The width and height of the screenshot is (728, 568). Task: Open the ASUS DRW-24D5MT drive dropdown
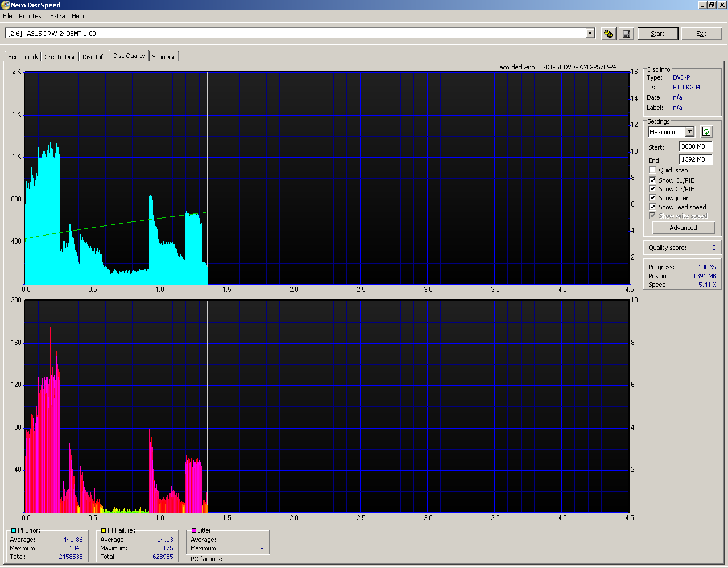[590, 34]
